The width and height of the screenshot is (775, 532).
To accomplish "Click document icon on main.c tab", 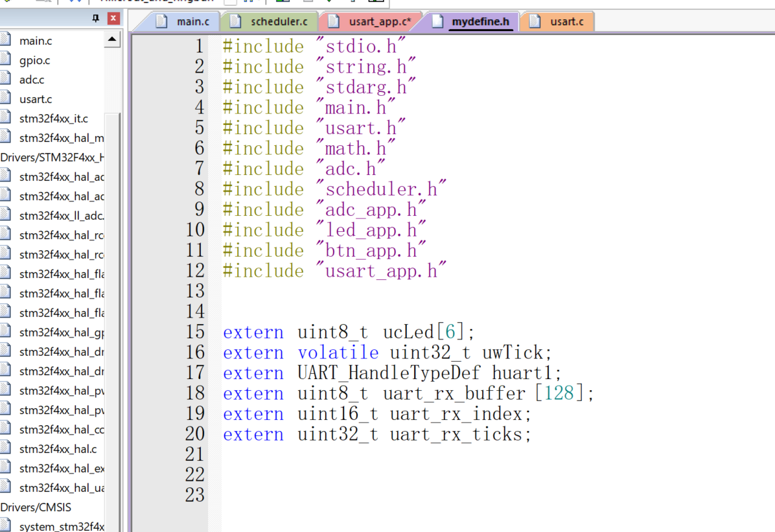I will pos(161,21).
